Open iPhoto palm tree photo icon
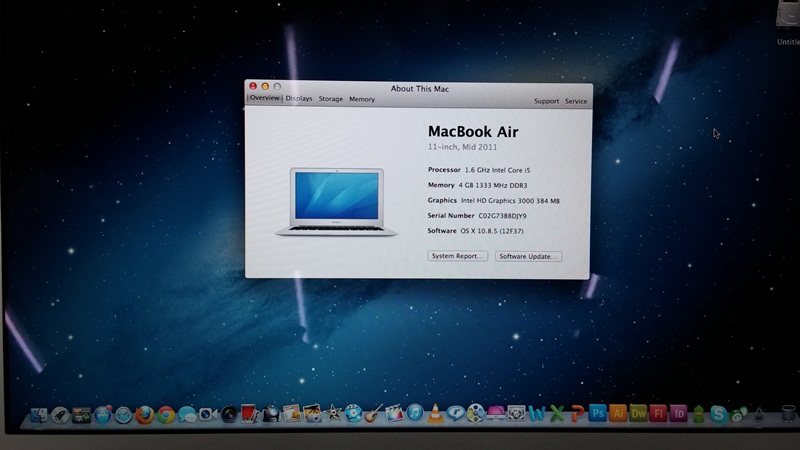The image size is (800, 450). click(x=312, y=413)
